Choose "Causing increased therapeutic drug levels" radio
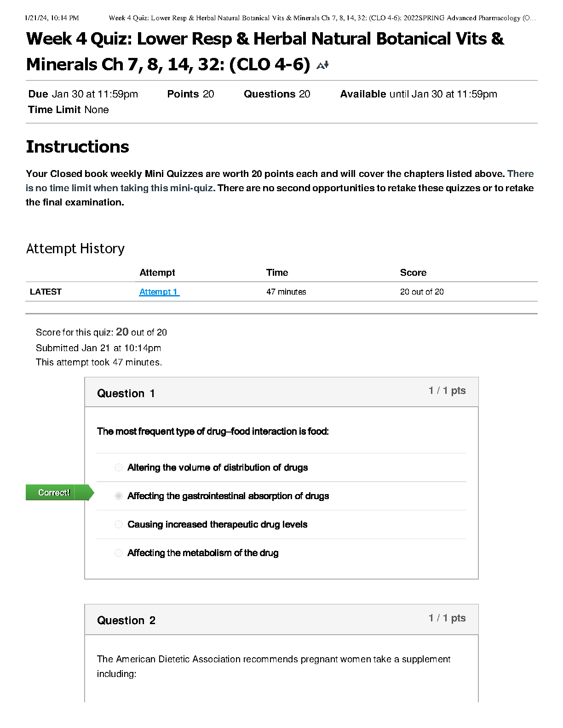The image size is (563, 728). (x=119, y=524)
